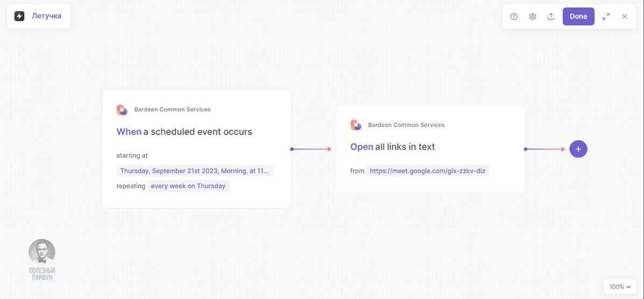Rename the playbook title 'Летучка'
The image size is (644, 299).
[x=46, y=16]
